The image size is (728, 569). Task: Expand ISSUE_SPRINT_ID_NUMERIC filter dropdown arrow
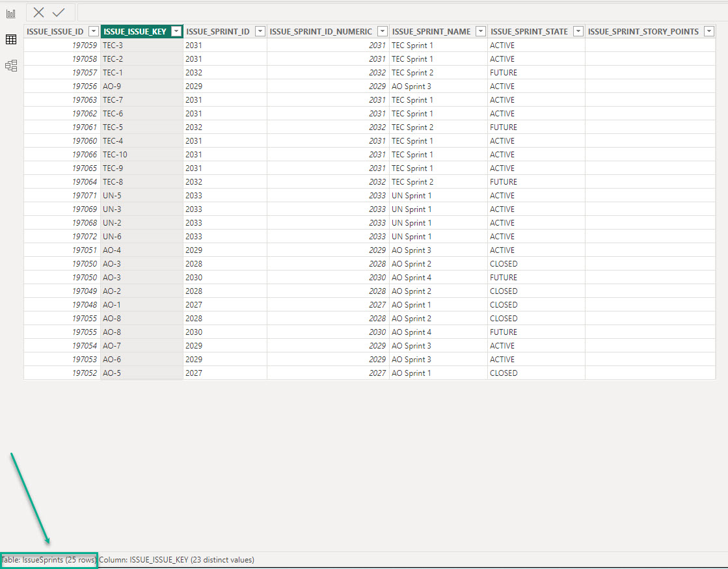382,31
